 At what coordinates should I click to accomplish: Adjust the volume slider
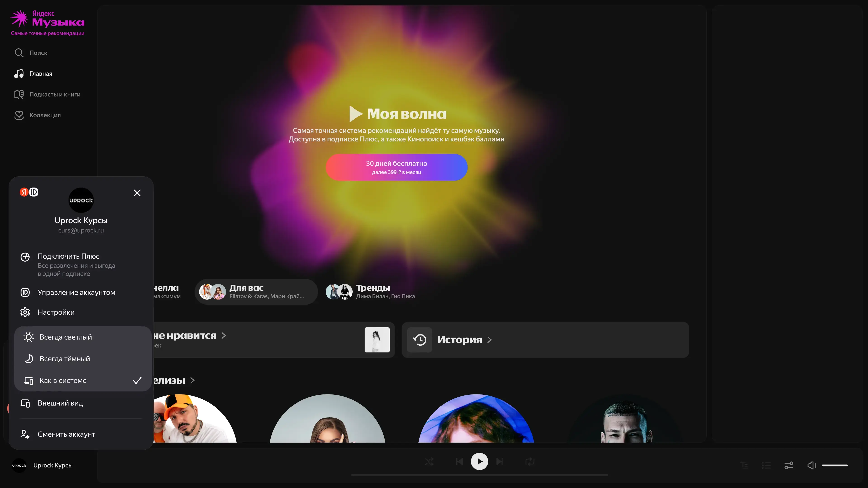[x=835, y=465]
